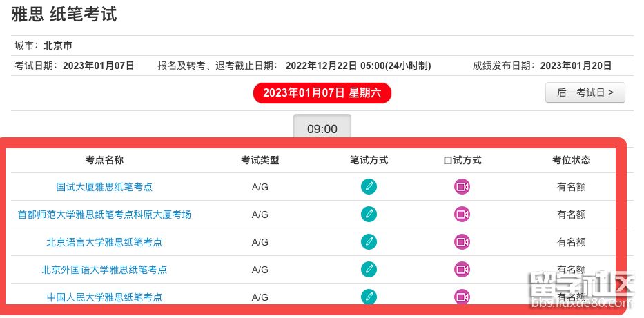
Task: Open 北京外国语大学雅思纸笔考点 link
Action: tap(104, 270)
